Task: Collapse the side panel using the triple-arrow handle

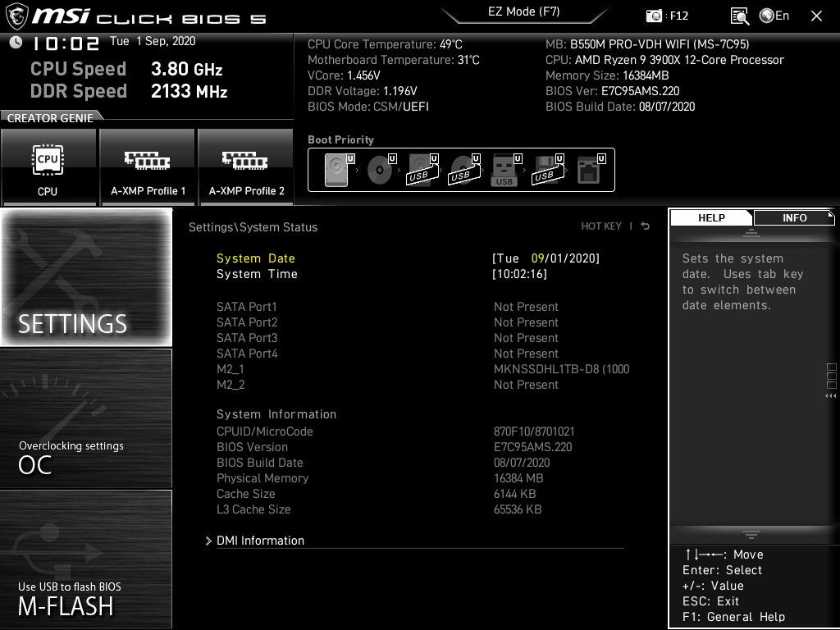Action: [x=830, y=396]
